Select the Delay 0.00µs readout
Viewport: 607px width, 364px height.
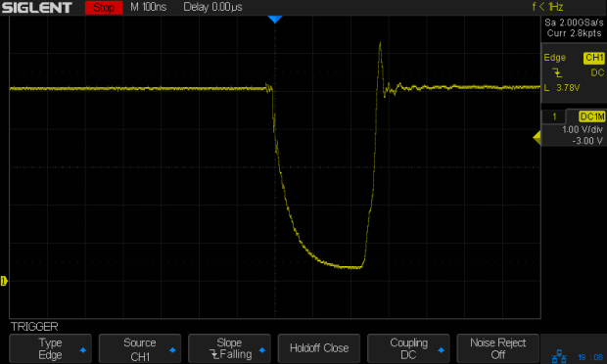212,7
